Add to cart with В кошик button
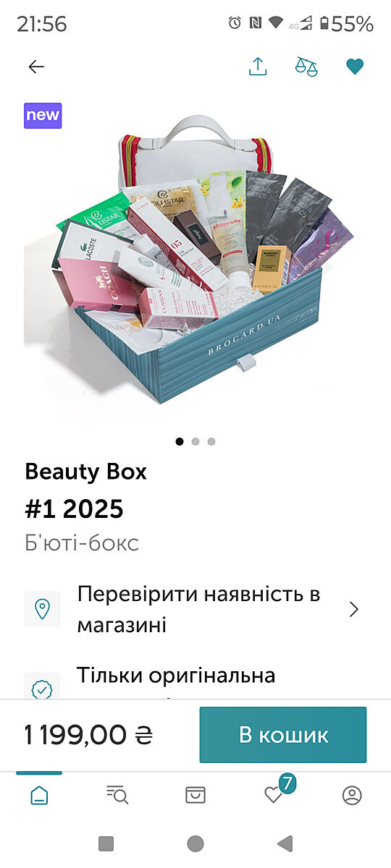Screen dimensions: 391x868 283,735
